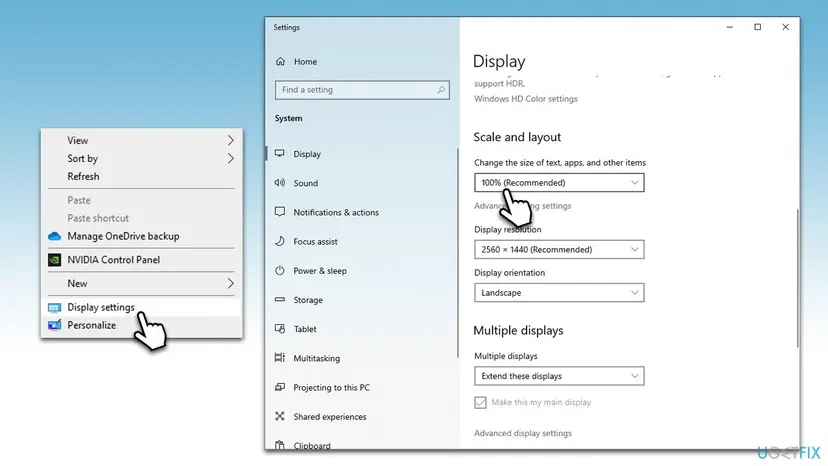Expand the View submenu arrow
The height and width of the screenshot is (466, 828).
click(230, 140)
